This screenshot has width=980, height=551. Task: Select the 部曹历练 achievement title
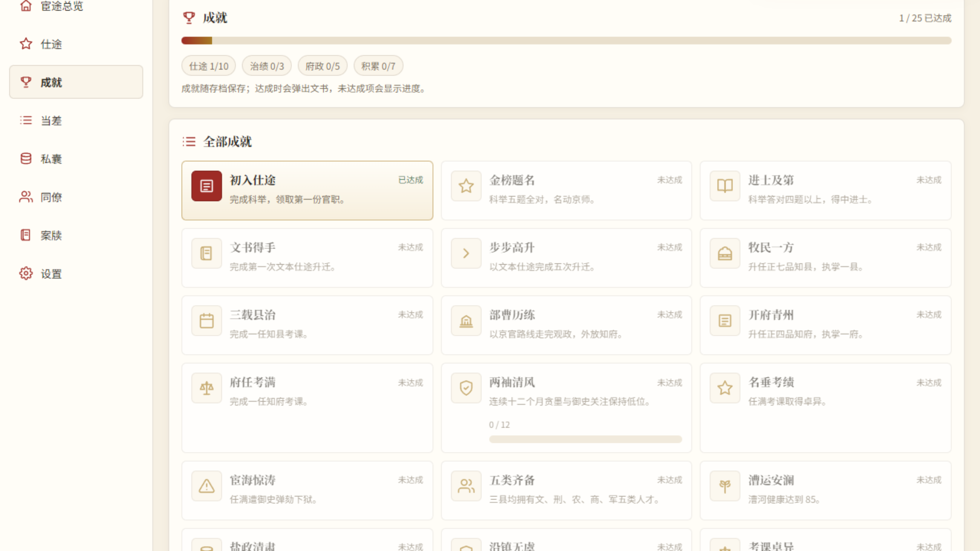click(512, 315)
